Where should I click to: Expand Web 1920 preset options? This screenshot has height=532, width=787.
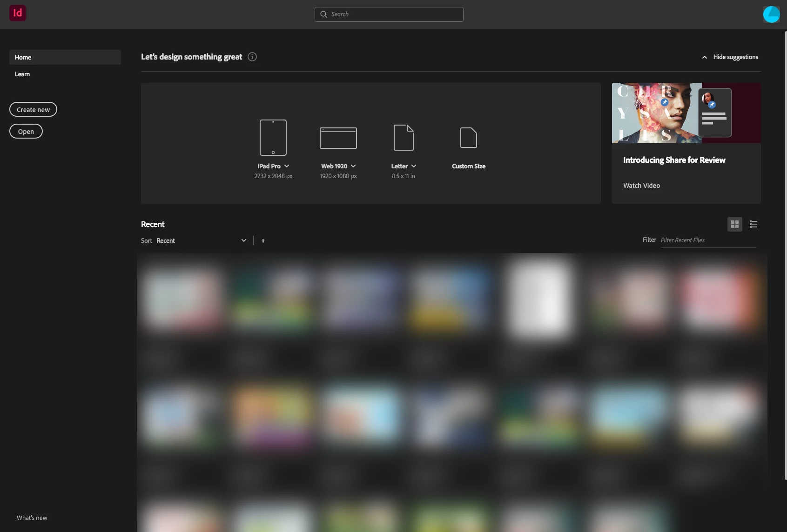353,166
